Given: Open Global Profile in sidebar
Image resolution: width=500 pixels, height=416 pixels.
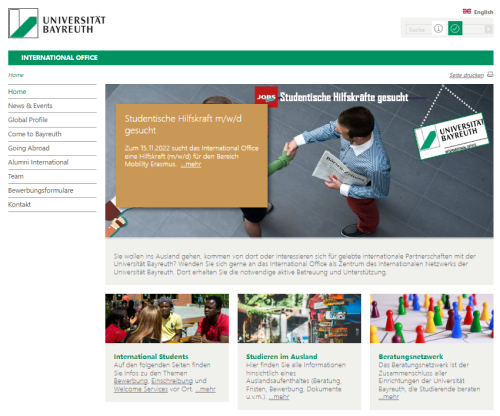Looking at the screenshot, I should (28, 120).
